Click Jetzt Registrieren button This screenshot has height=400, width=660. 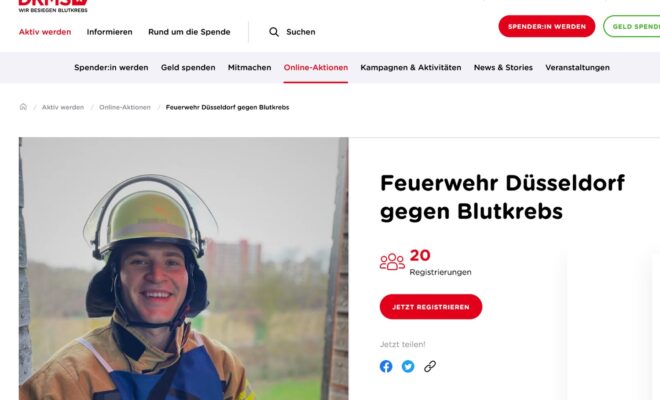pos(431,307)
